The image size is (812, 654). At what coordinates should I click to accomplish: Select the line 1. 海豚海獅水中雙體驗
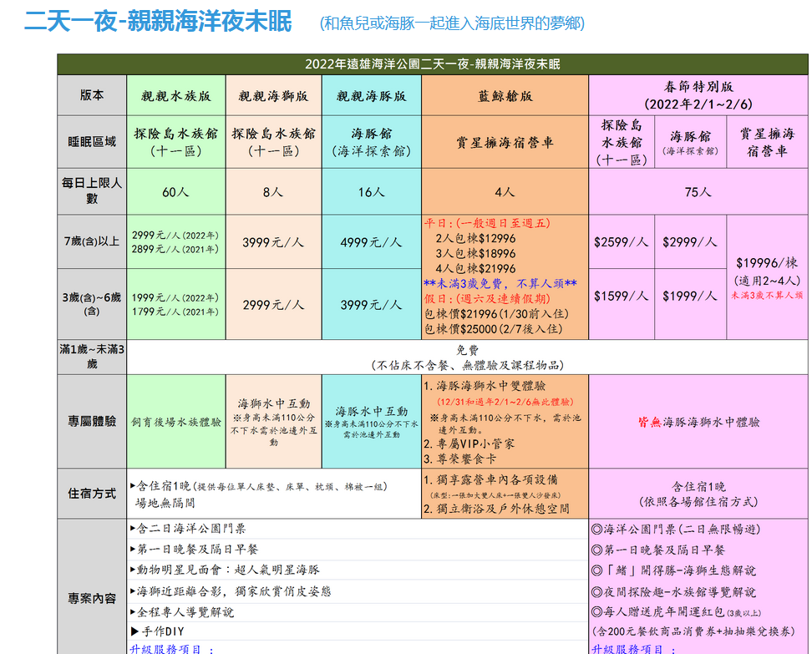(x=485, y=386)
